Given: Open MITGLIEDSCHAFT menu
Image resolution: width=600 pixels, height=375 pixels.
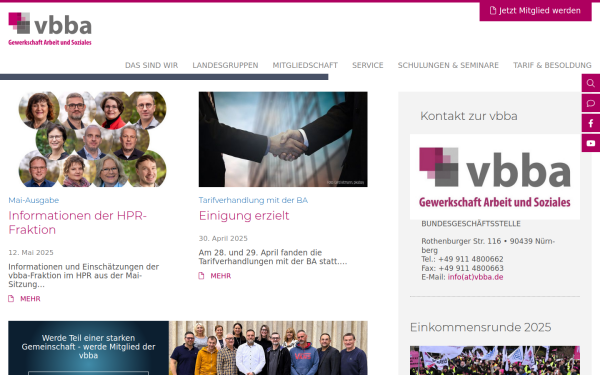Looking at the screenshot, I should tap(305, 65).
